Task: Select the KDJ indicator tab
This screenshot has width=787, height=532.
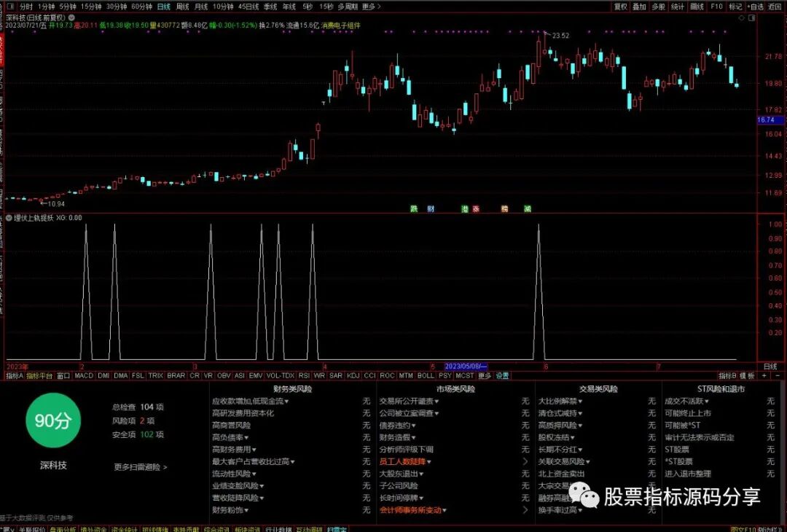Action: tap(353, 375)
